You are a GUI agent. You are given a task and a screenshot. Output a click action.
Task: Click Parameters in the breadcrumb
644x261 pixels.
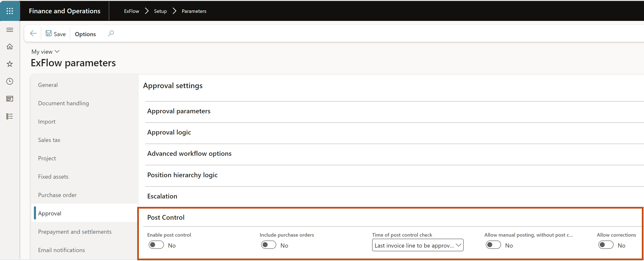point(194,11)
